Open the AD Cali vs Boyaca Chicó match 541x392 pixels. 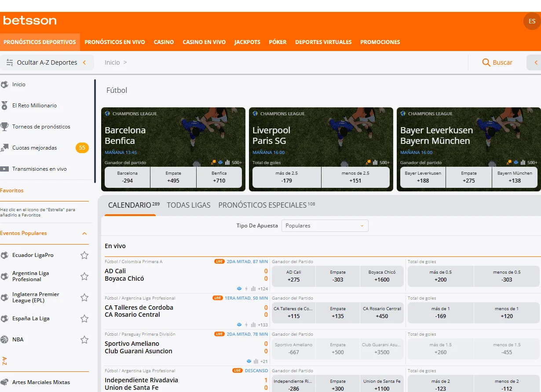(x=124, y=275)
